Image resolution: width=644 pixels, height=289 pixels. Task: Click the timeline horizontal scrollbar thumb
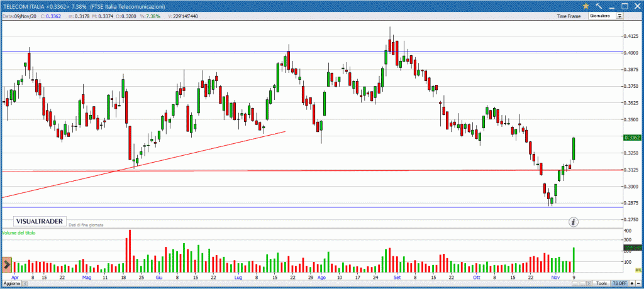(579, 284)
